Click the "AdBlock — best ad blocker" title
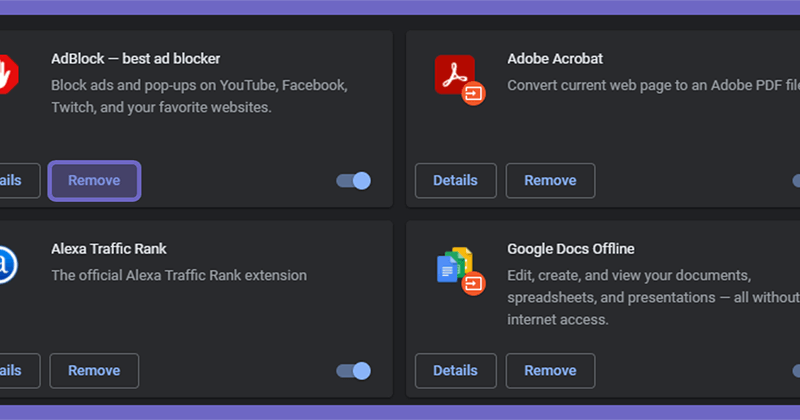 [136, 59]
